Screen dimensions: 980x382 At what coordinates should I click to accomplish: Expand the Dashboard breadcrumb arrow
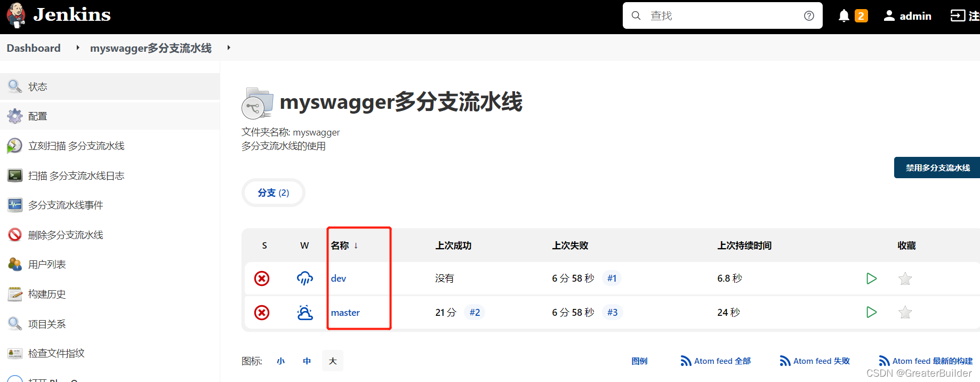(x=78, y=47)
